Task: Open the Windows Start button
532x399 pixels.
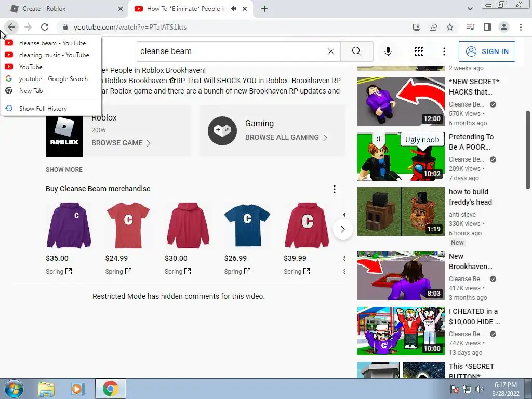Action: click(14, 389)
